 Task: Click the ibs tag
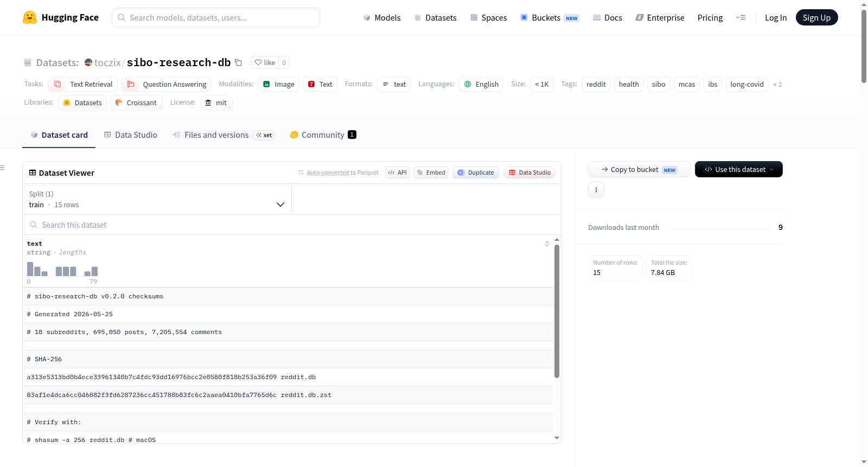(713, 84)
